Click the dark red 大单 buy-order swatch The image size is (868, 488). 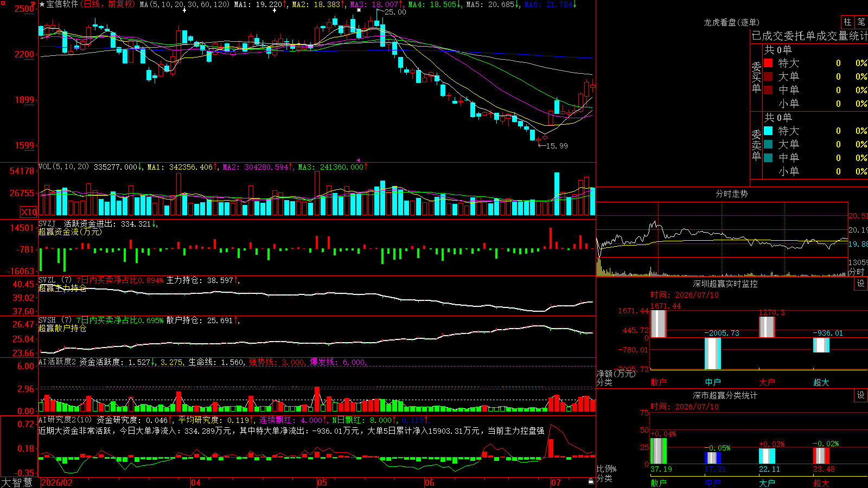tap(768, 76)
